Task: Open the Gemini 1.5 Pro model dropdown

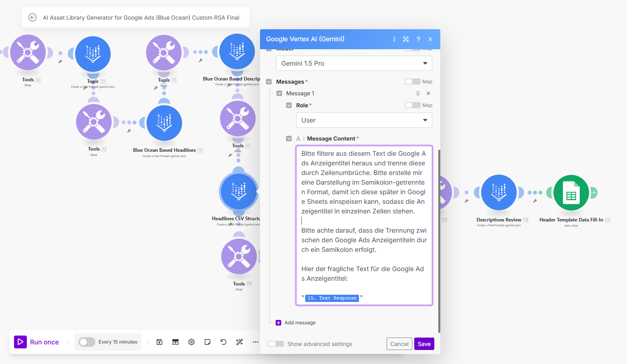Action: tap(354, 63)
